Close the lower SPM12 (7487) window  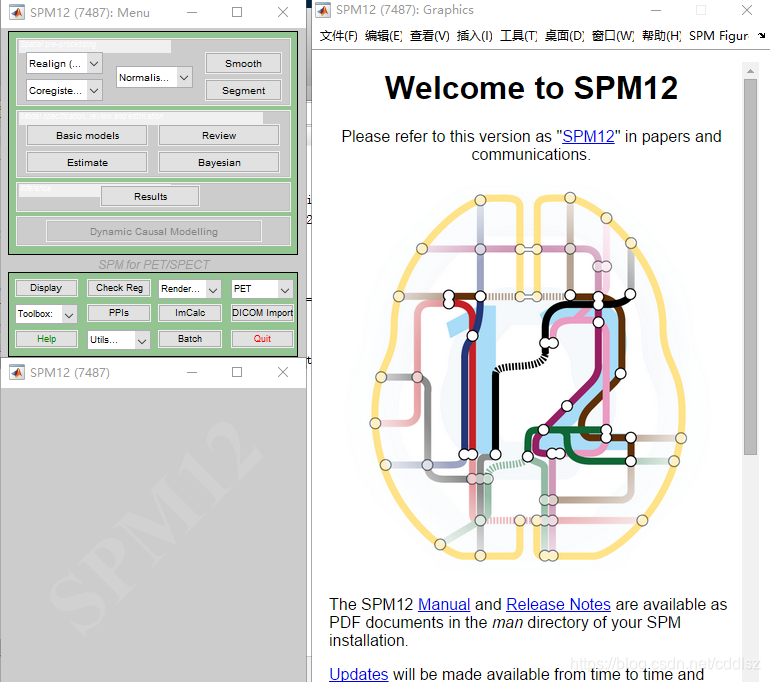(283, 372)
